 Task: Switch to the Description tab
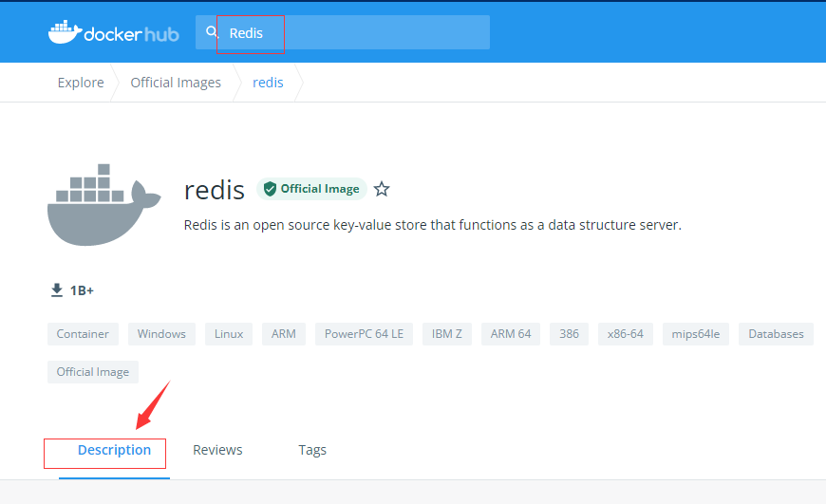pos(114,450)
